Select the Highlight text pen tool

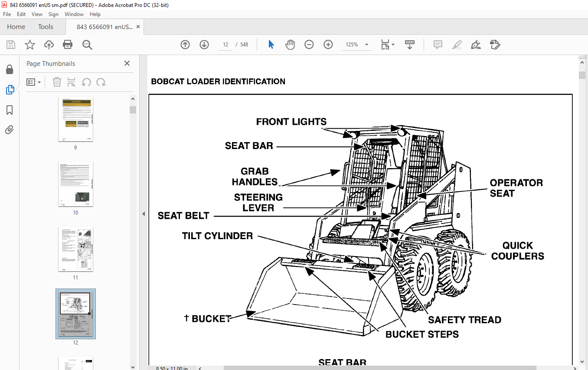pyautogui.click(x=457, y=45)
